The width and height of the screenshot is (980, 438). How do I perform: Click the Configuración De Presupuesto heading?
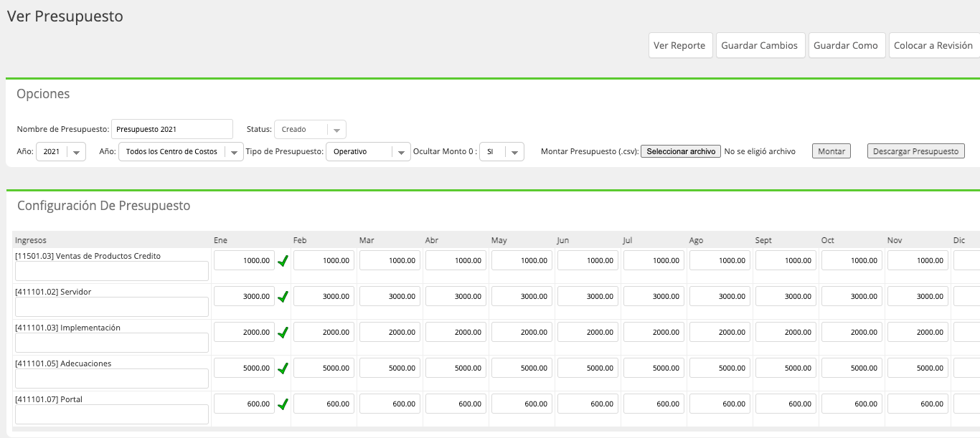click(103, 206)
